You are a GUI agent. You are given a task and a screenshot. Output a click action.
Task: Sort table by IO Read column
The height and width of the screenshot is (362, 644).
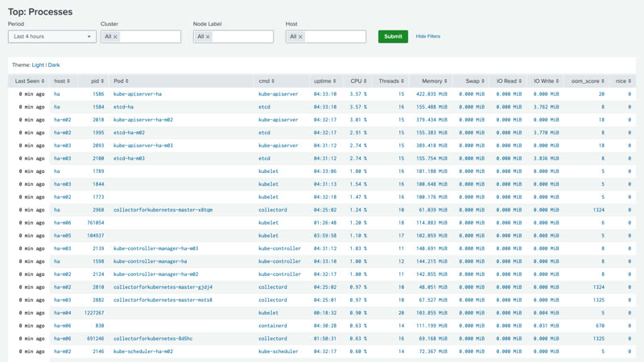[x=510, y=81]
